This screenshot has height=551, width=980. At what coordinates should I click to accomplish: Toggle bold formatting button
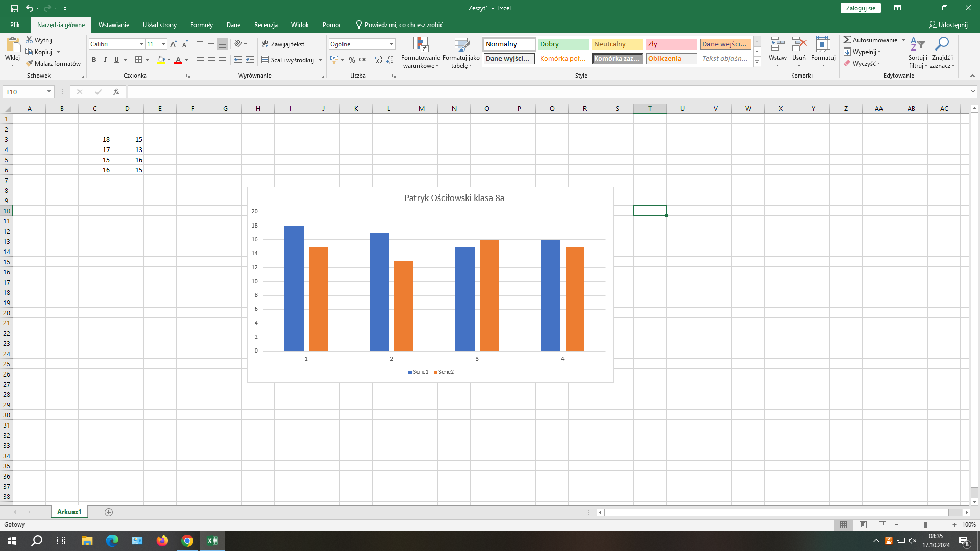click(94, 60)
